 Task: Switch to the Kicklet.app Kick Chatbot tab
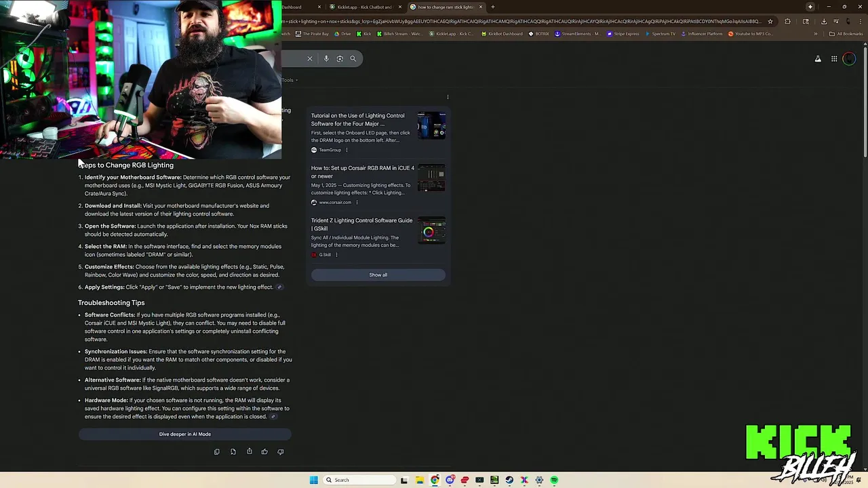tap(365, 7)
